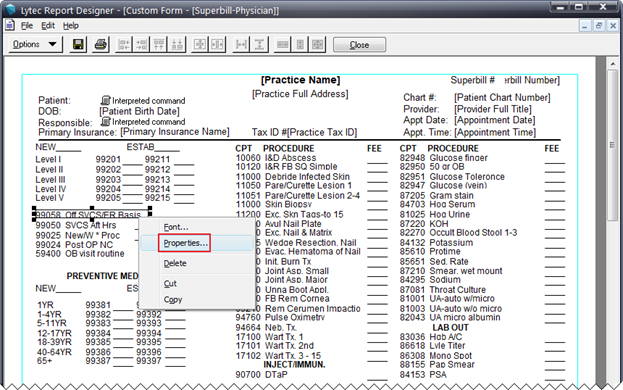Select the '99025 New/W * Proc' text

pyautogui.click(x=77, y=235)
